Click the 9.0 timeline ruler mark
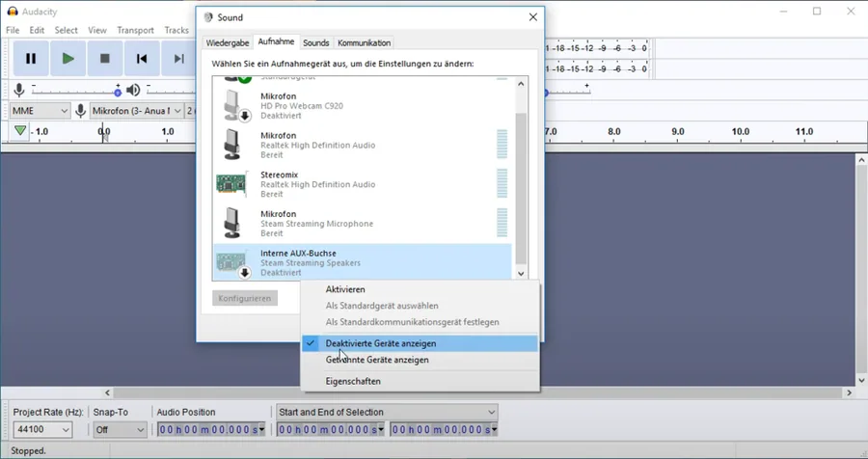 pyautogui.click(x=678, y=132)
